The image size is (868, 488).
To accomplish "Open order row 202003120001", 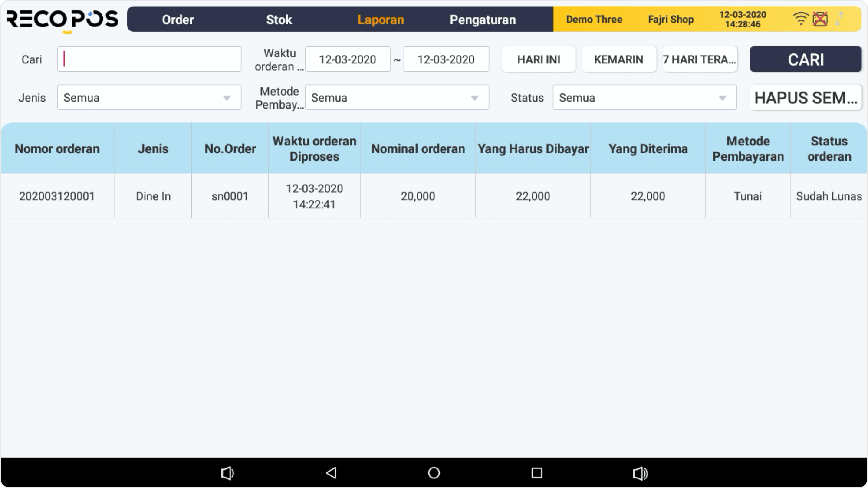I will [57, 196].
